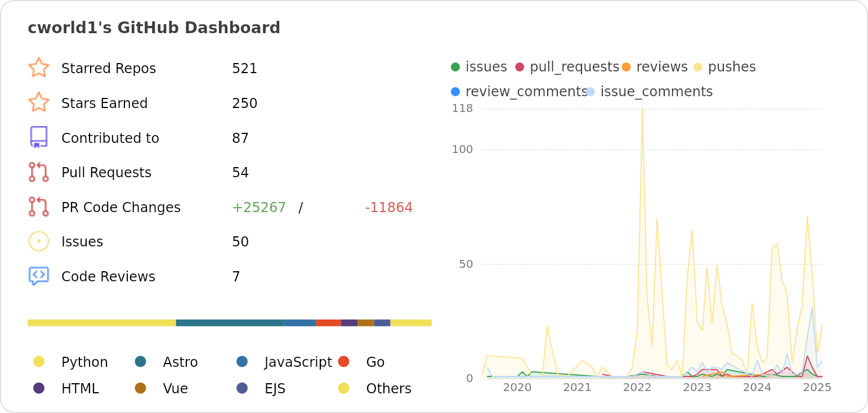The width and height of the screenshot is (868, 413).
Task: Click the Issues value 50
Action: tap(240, 242)
